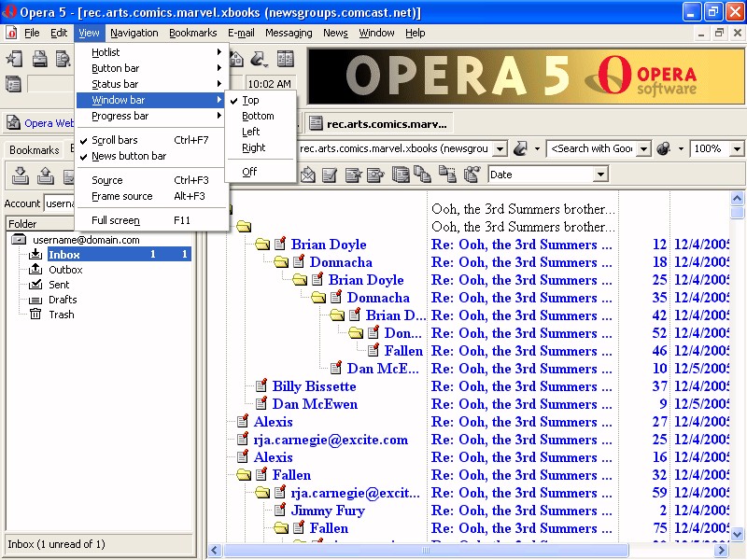This screenshot has height=560, width=747.
Task: Click the stacked pages icon in news toolbar
Action: pos(401,175)
